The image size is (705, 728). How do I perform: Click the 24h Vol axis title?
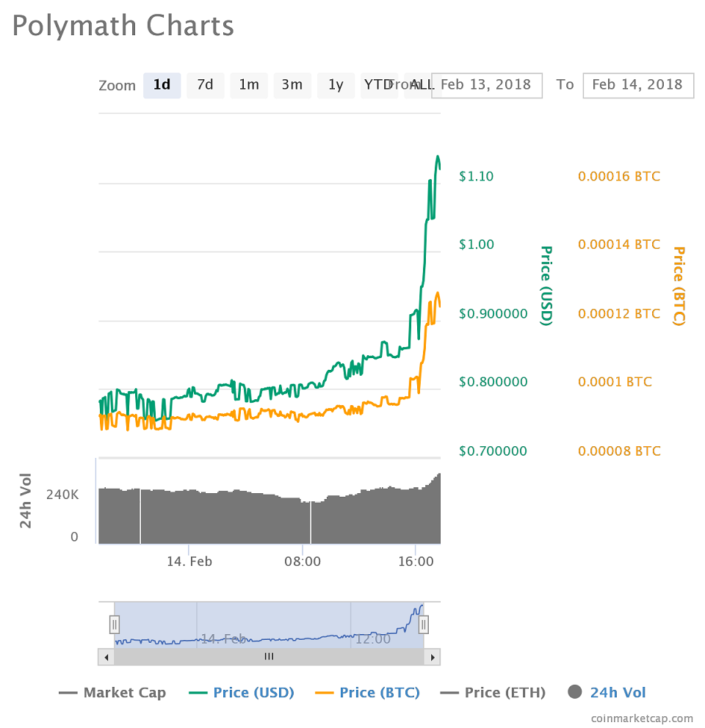[x=25, y=500]
